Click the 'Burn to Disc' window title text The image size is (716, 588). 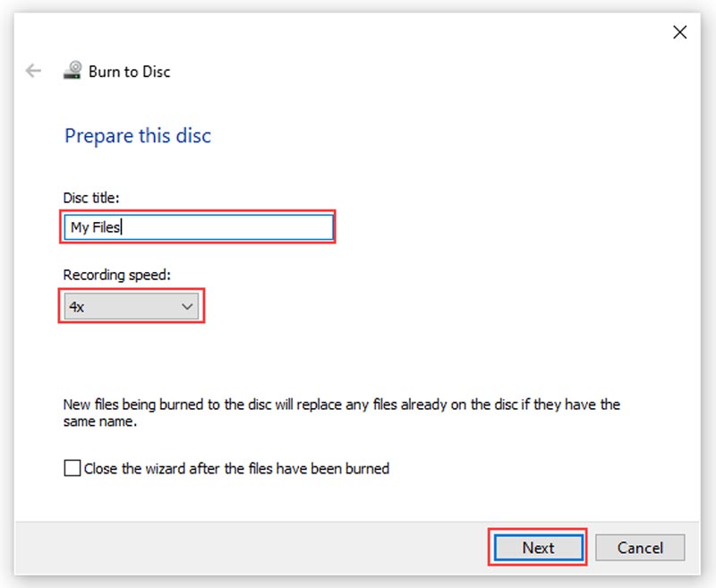[130, 72]
